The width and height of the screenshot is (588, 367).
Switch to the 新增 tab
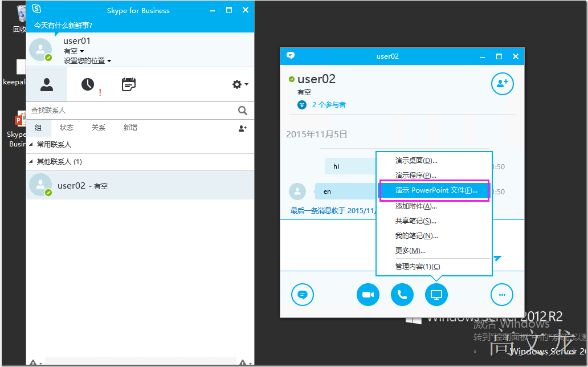(x=130, y=128)
